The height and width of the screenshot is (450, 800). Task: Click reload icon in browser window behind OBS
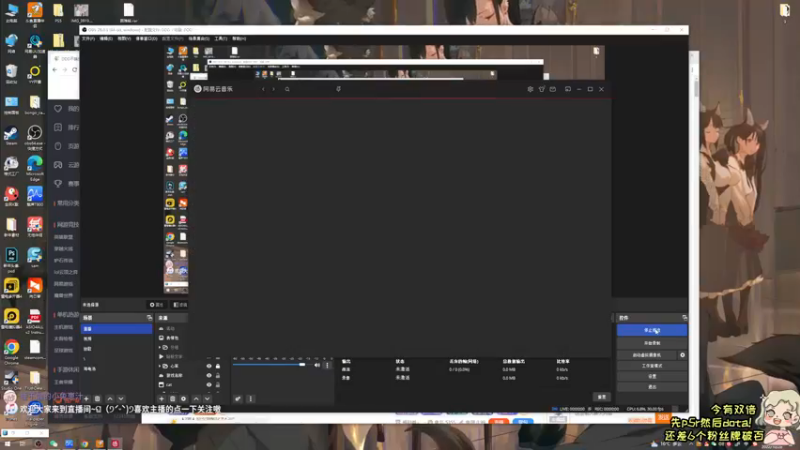click(x=74, y=70)
